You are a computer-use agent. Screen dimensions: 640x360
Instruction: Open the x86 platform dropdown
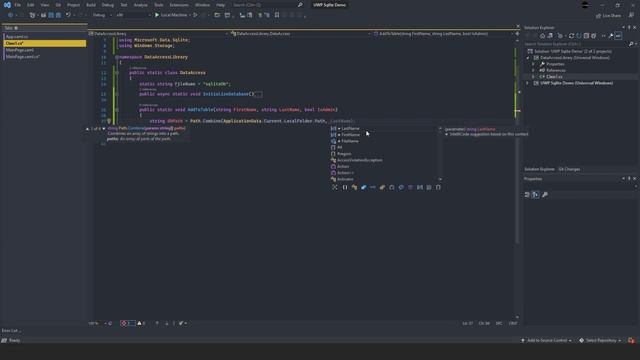click(x=133, y=15)
